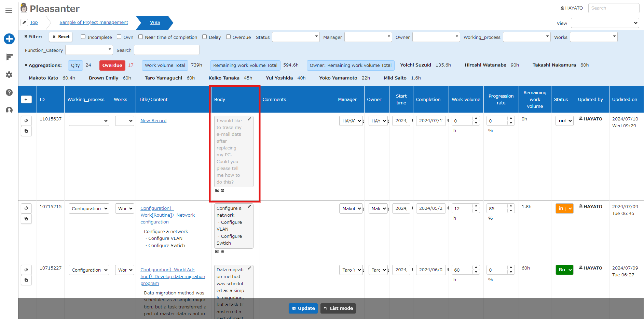Select the WBS breadcrumb tab
This screenshot has width=644, height=319.
tap(155, 23)
